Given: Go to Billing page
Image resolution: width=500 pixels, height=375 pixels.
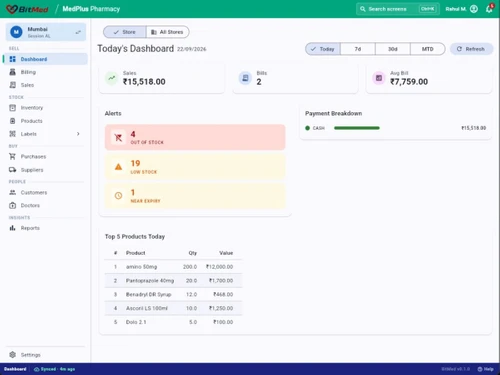Looking at the screenshot, I should [x=46, y=72].
